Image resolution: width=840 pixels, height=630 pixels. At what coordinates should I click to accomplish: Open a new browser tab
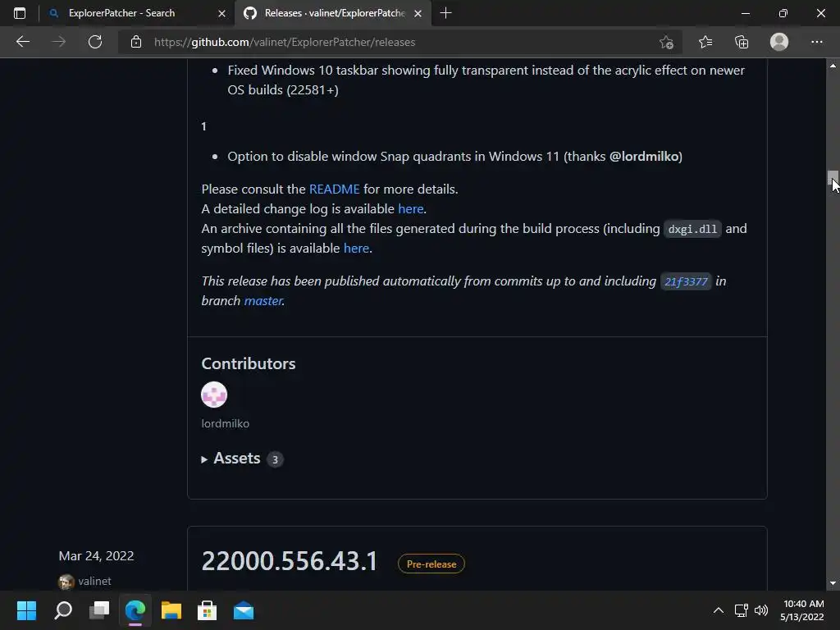click(445, 13)
